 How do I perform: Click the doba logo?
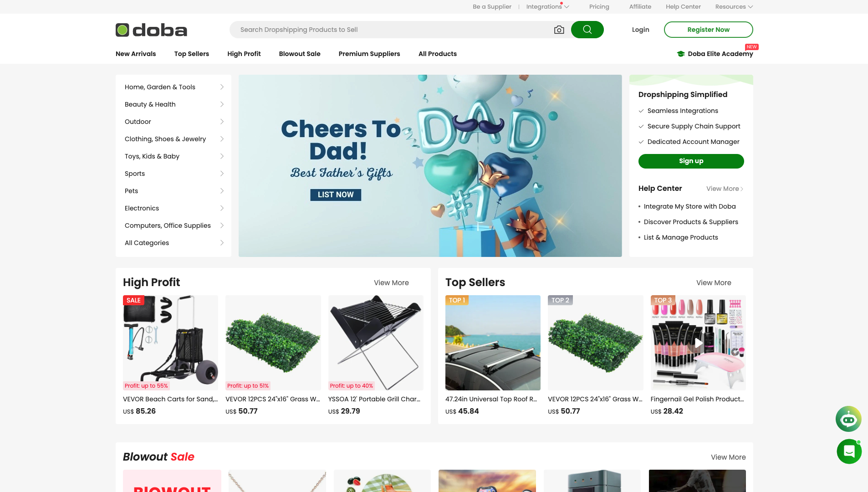(151, 30)
